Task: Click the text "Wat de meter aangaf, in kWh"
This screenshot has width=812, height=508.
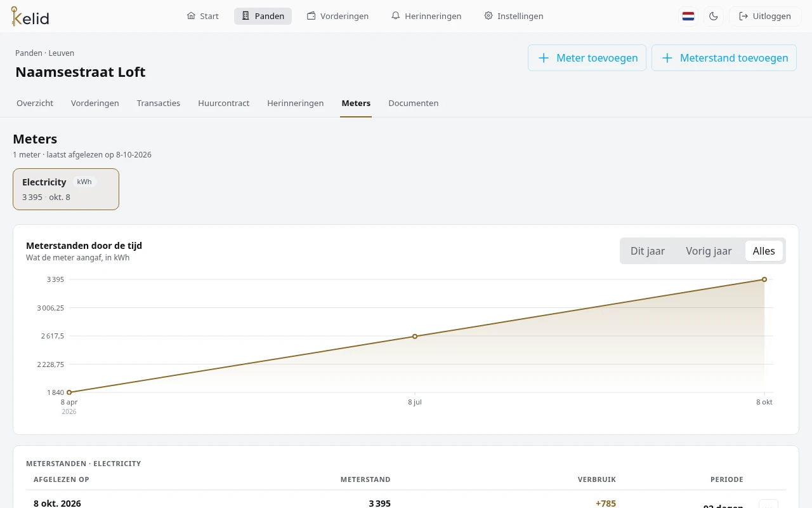Action: click(x=77, y=258)
